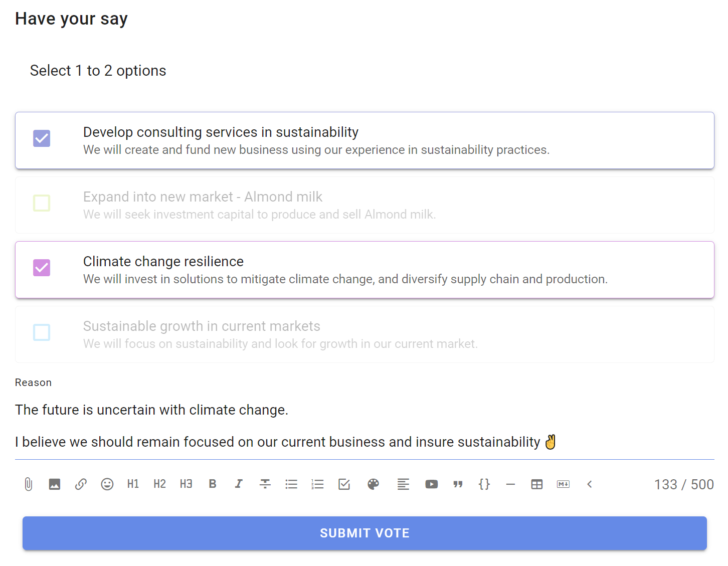Submit the vote

(x=365, y=533)
